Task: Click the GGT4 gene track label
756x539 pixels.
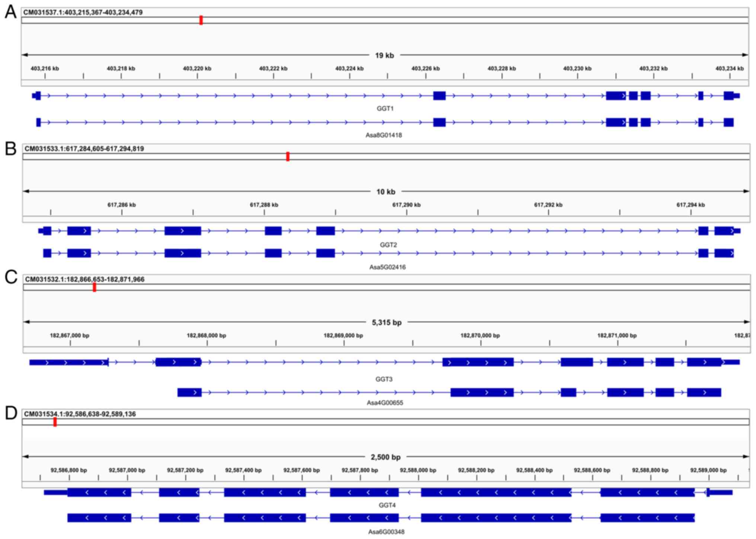Action: point(387,505)
